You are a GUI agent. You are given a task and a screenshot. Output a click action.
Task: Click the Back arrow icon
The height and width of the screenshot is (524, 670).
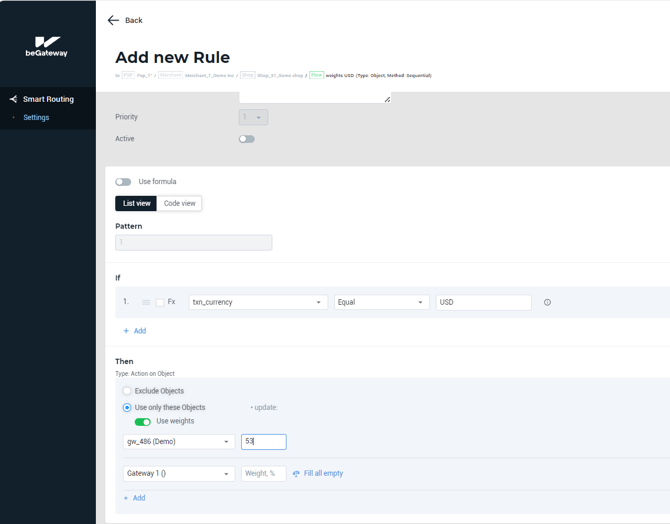coord(113,20)
